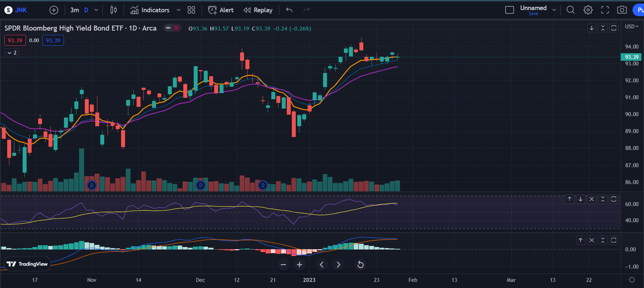Open quick search magnifier icon

click(x=571, y=10)
